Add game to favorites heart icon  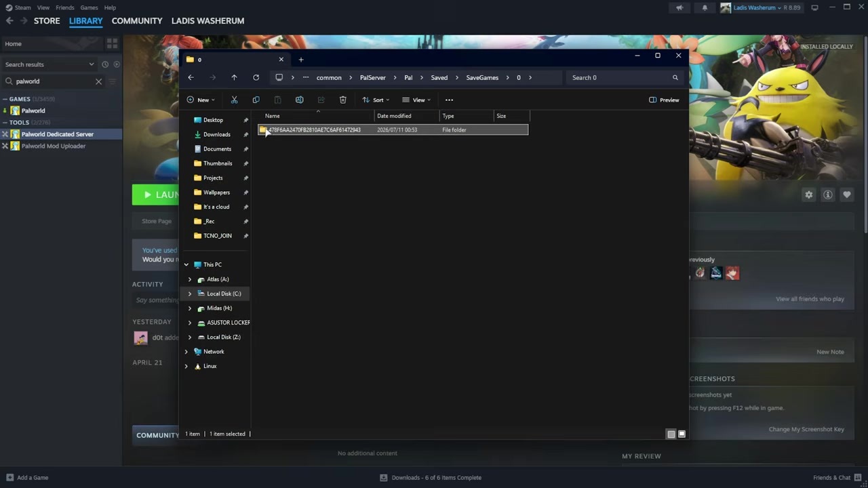pyautogui.click(x=846, y=195)
